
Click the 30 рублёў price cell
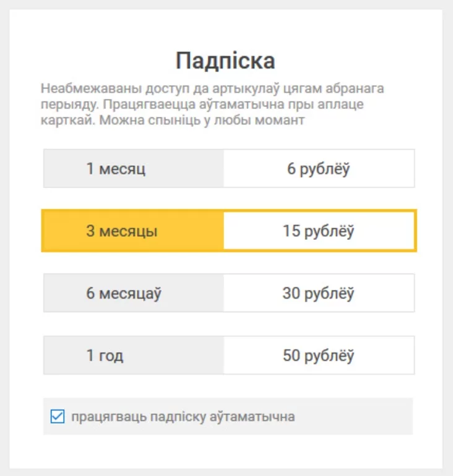pyautogui.click(x=319, y=294)
